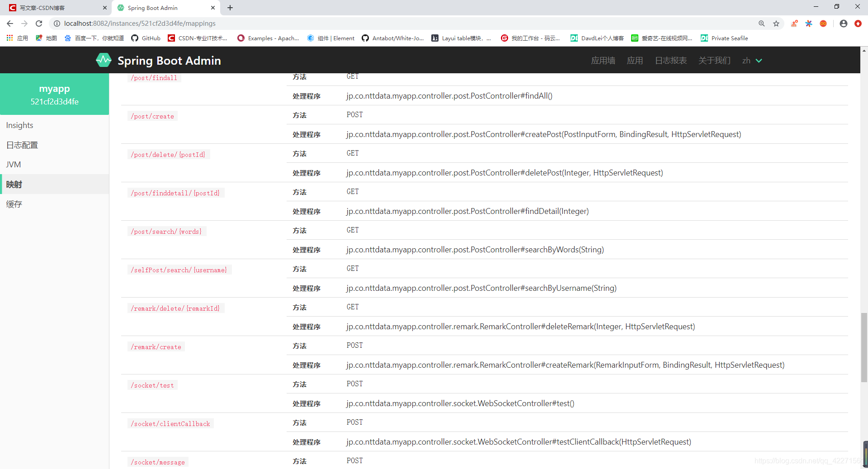This screenshot has height=469, width=868.
Task: Click the page reload icon
Action: 39,24
